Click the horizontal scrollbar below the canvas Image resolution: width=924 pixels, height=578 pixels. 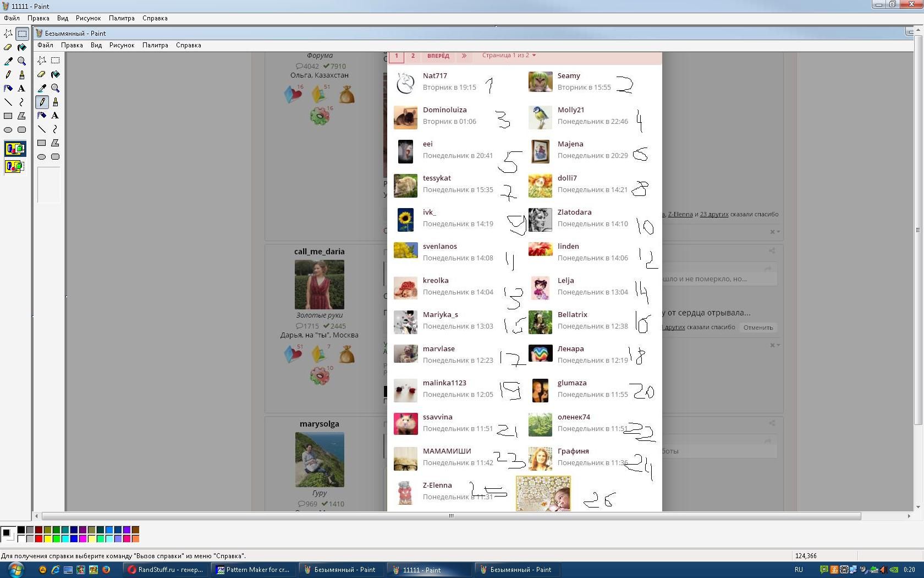(x=451, y=516)
